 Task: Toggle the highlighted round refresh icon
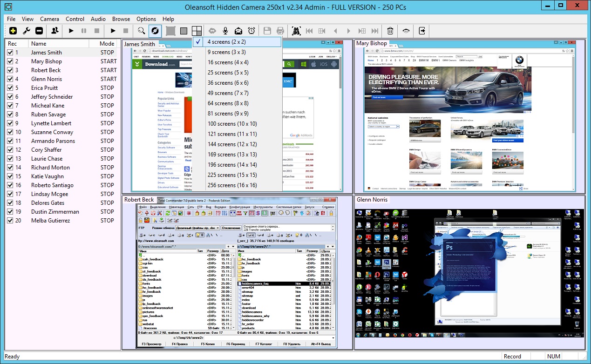155,31
